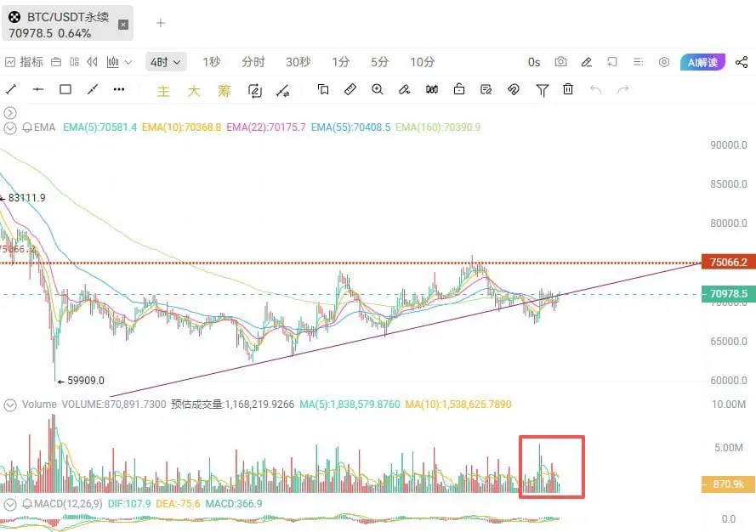Collapse the Volume panel chevron
This screenshot has width=756, height=532.
point(10,405)
